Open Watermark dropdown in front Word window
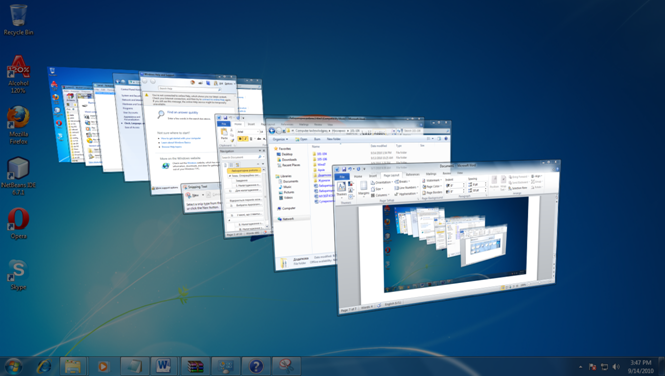The image size is (666, 377). click(x=431, y=180)
